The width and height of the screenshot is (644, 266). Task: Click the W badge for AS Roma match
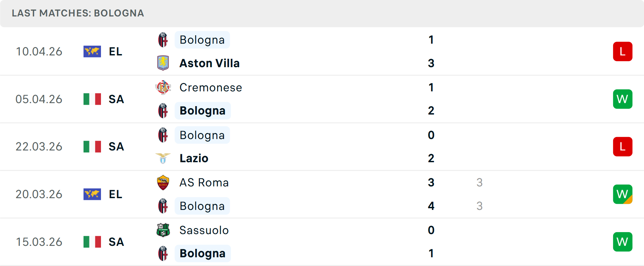pyautogui.click(x=623, y=194)
